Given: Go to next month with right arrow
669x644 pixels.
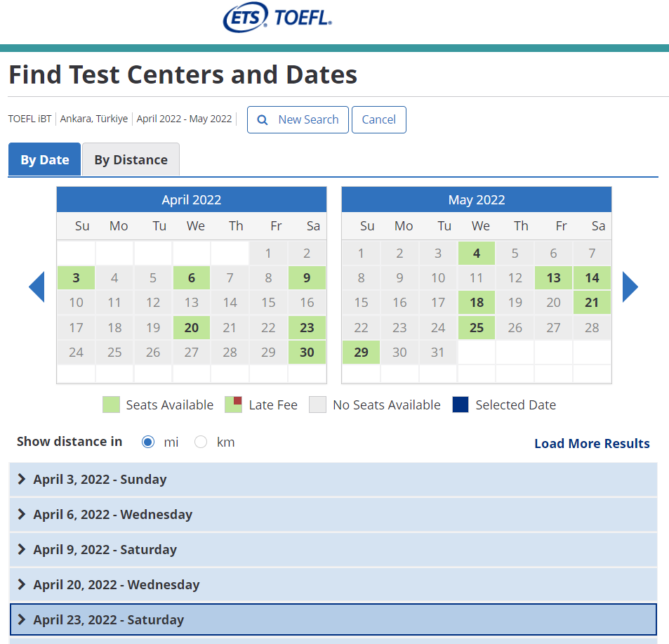Looking at the screenshot, I should click(630, 287).
